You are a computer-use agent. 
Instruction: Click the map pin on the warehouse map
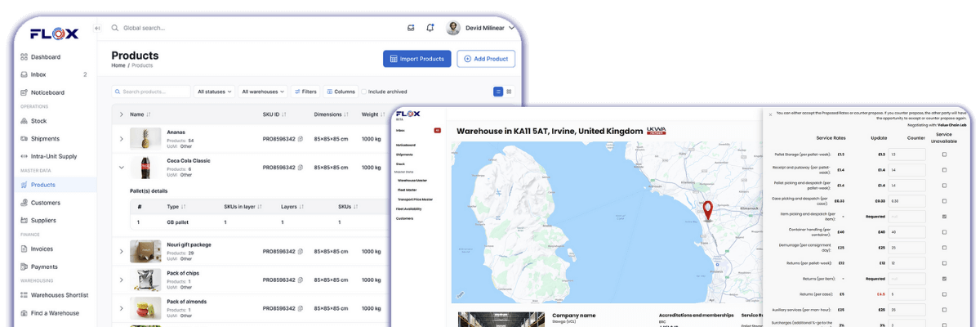click(x=708, y=210)
